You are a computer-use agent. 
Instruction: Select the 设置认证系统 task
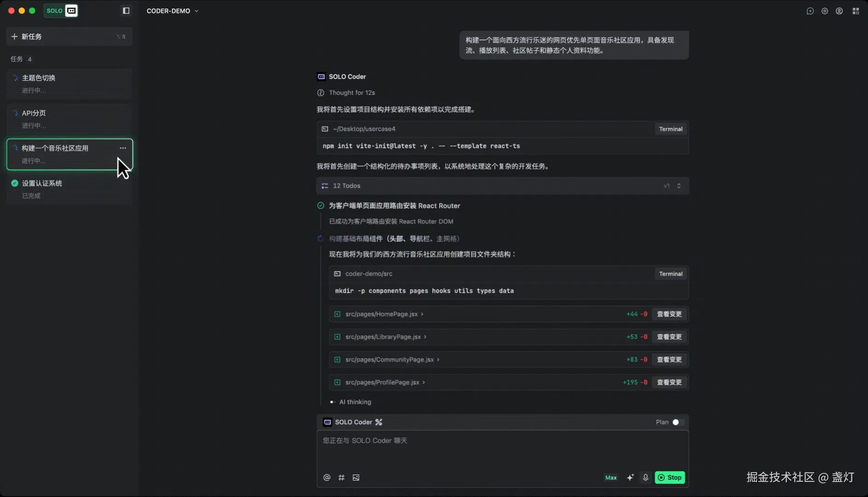click(69, 189)
